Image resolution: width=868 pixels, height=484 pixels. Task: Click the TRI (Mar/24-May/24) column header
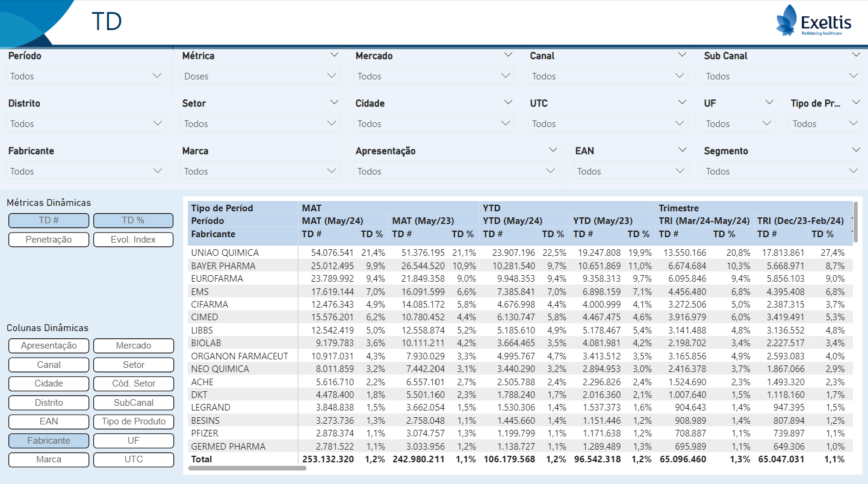point(704,221)
